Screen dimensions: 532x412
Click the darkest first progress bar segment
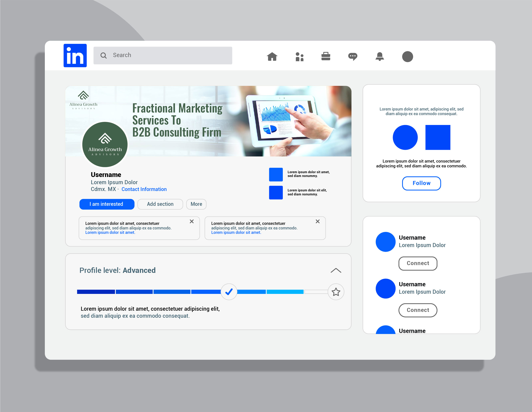coord(96,292)
